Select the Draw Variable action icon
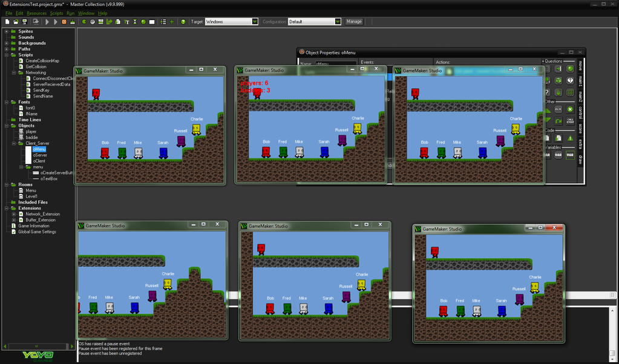The height and width of the screenshot is (364, 619). point(570,155)
